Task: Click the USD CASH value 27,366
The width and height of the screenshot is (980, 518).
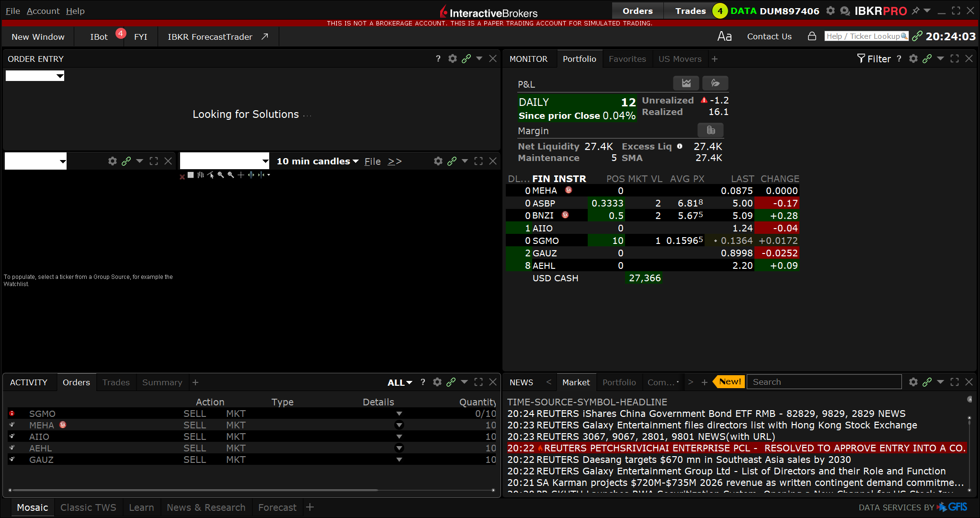Action: click(x=644, y=278)
